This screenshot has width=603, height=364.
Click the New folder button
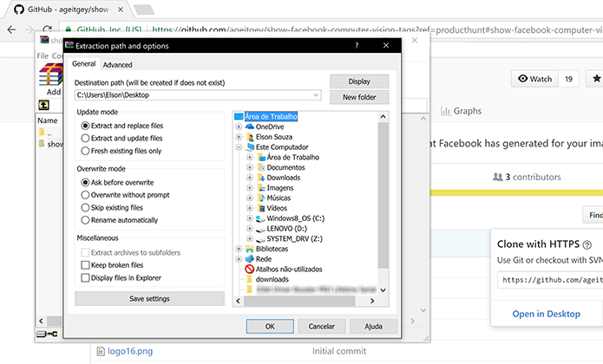pos(359,97)
